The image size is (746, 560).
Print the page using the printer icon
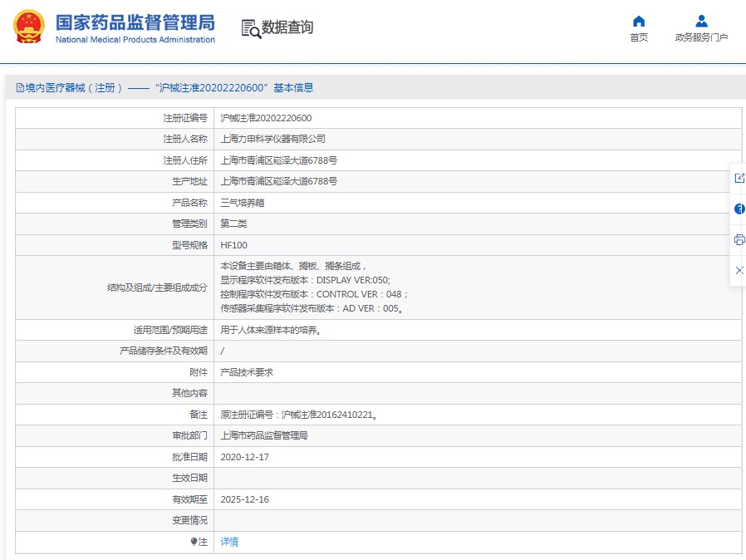tap(739, 239)
